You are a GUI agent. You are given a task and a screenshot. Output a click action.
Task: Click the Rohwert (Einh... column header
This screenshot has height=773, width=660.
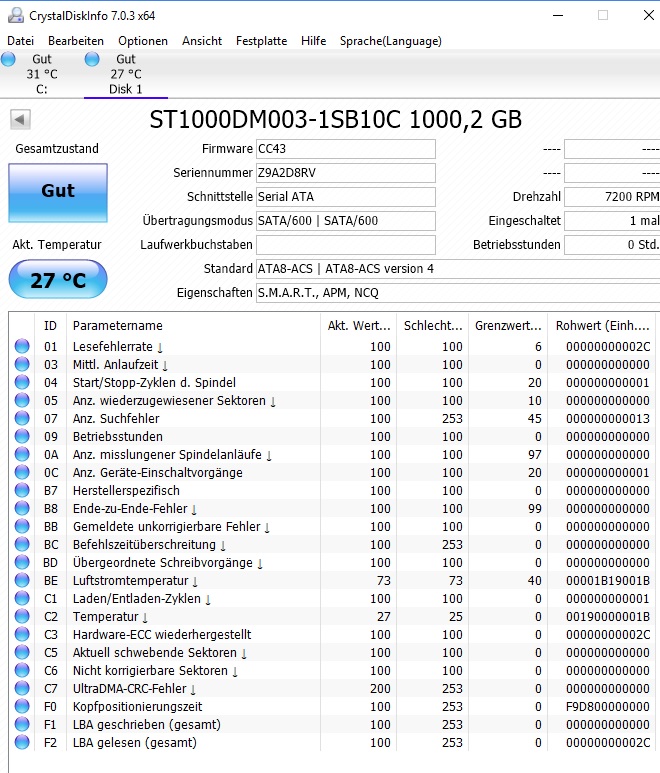[602, 325]
